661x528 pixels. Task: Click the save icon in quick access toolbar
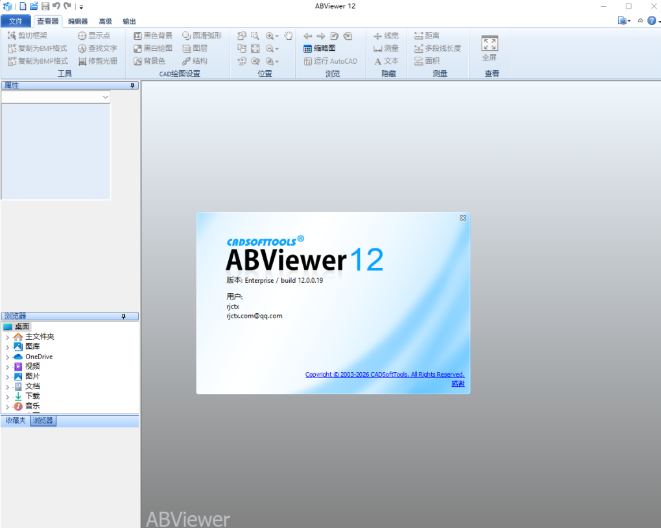45,6
